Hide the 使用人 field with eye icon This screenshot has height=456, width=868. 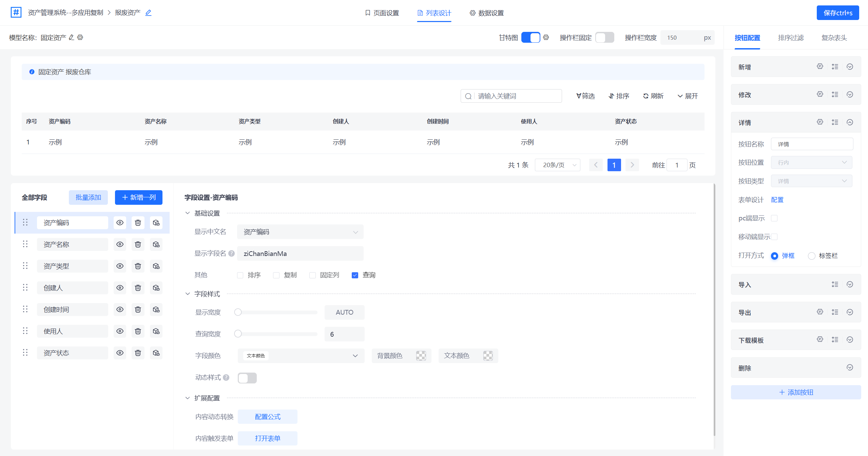120,331
